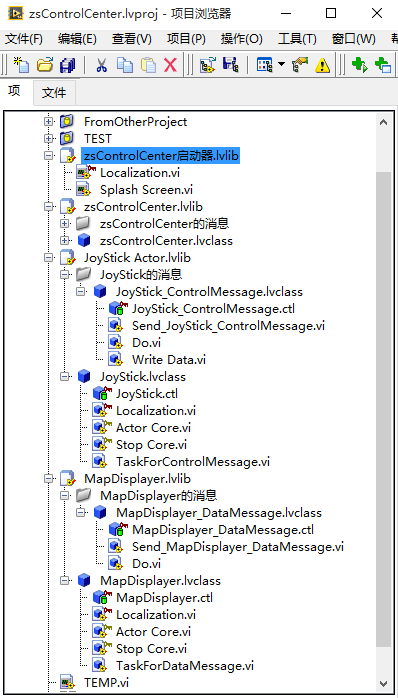Click the red X Delete icon
This screenshot has height=698, width=398.
tap(171, 65)
